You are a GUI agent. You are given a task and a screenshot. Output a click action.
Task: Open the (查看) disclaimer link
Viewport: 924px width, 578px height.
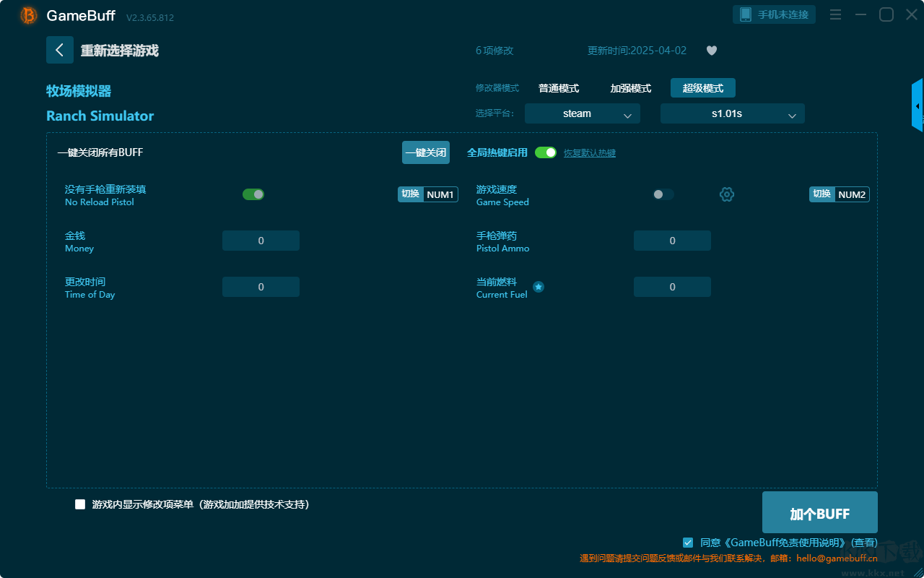click(865, 543)
